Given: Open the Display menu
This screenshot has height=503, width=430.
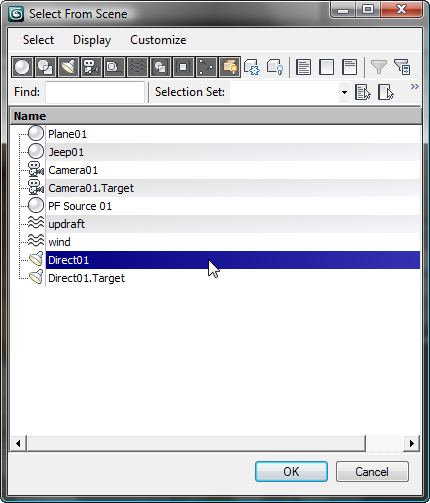Looking at the screenshot, I should [92, 40].
